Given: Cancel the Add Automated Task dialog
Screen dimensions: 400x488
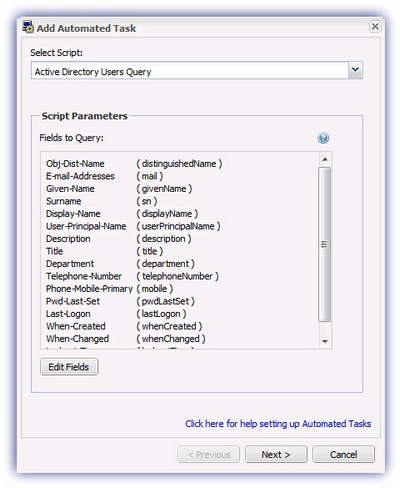Looking at the screenshot, I should [x=343, y=454].
